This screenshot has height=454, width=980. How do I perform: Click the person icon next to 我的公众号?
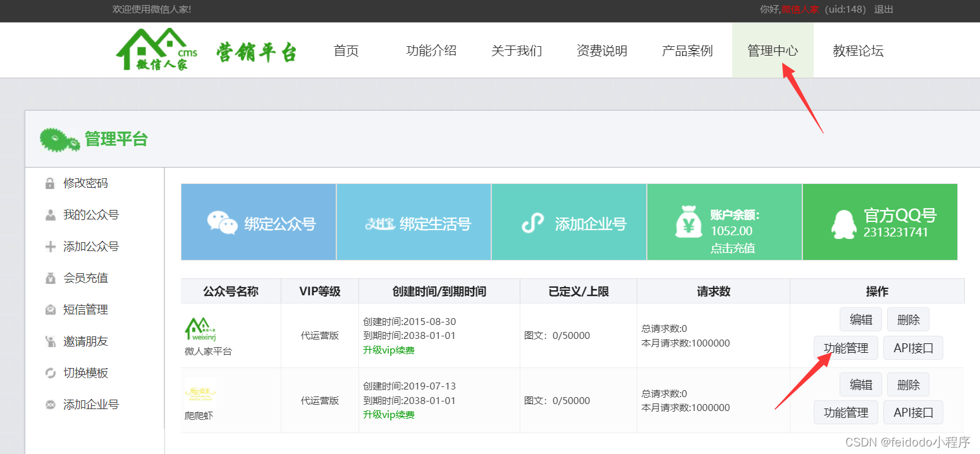(x=51, y=215)
